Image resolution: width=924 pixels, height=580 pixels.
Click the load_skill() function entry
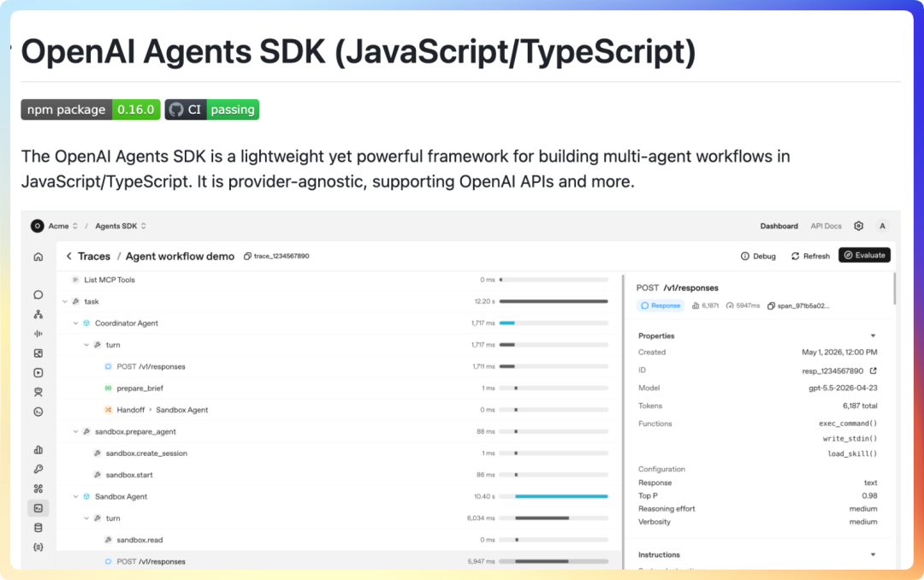(x=852, y=454)
